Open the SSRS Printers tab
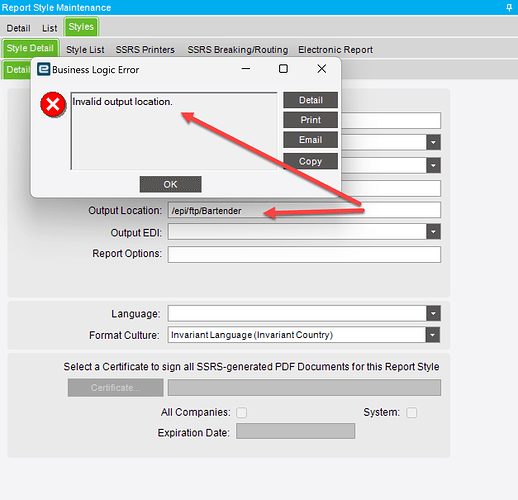The width and height of the screenshot is (518, 500). click(145, 50)
